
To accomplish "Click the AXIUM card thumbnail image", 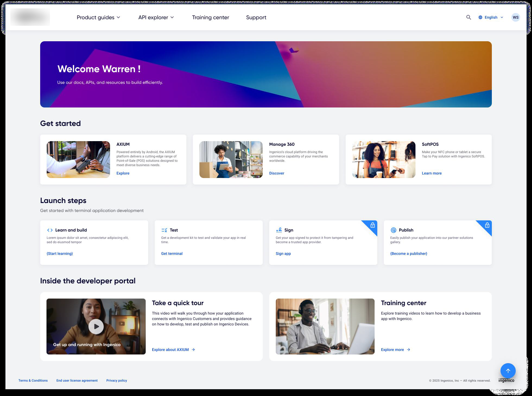I will (x=78, y=160).
